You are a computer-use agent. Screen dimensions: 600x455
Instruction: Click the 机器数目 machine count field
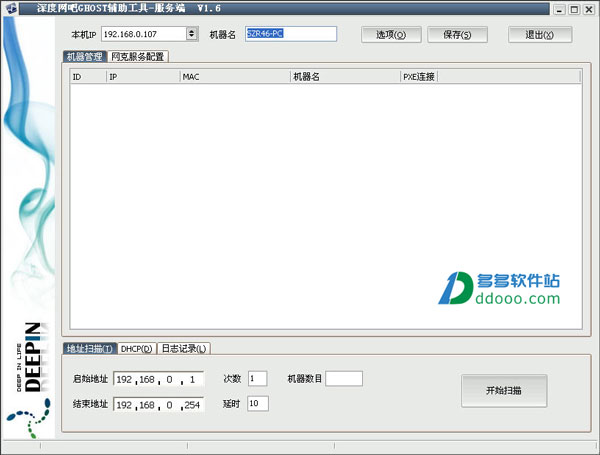click(x=344, y=378)
